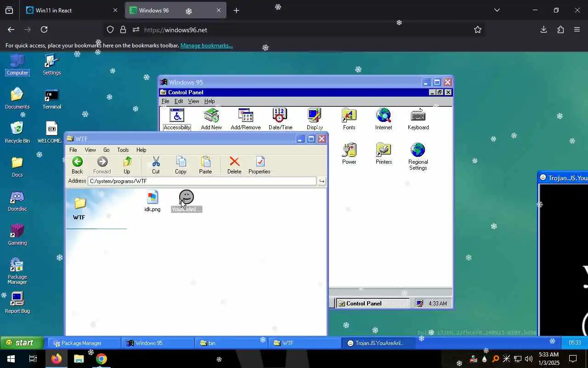Viewport: 588px width, 368px height.
Task: Click the Manage bookmarks link
Action: [x=206, y=46]
